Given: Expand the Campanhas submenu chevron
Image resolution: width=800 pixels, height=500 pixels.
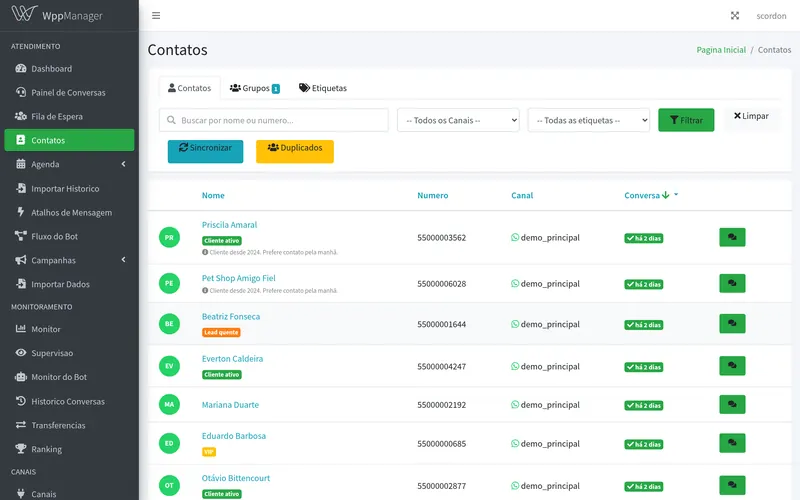Looking at the screenshot, I should (123, 260).
